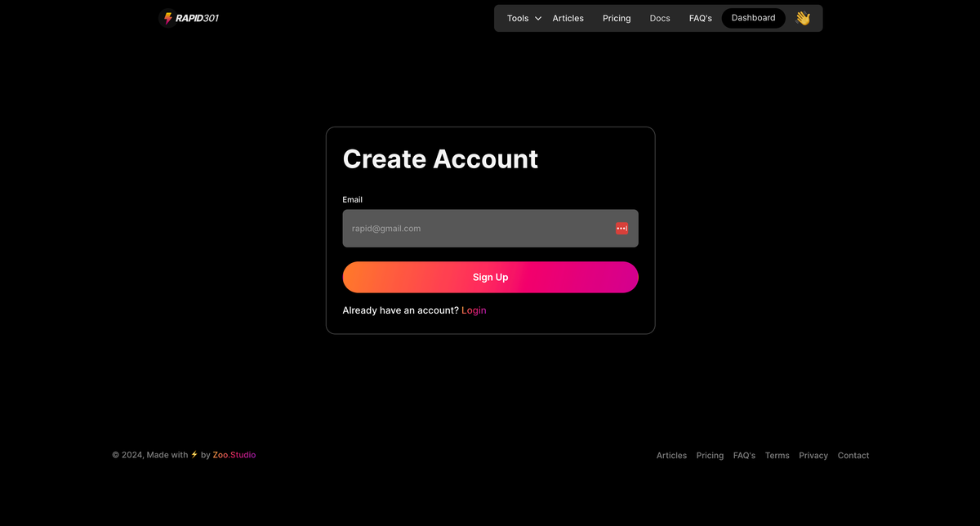Click the "© 2024, Made with" footer text
The width and height of the screenshot is (980, 526).
click(150, 455)
